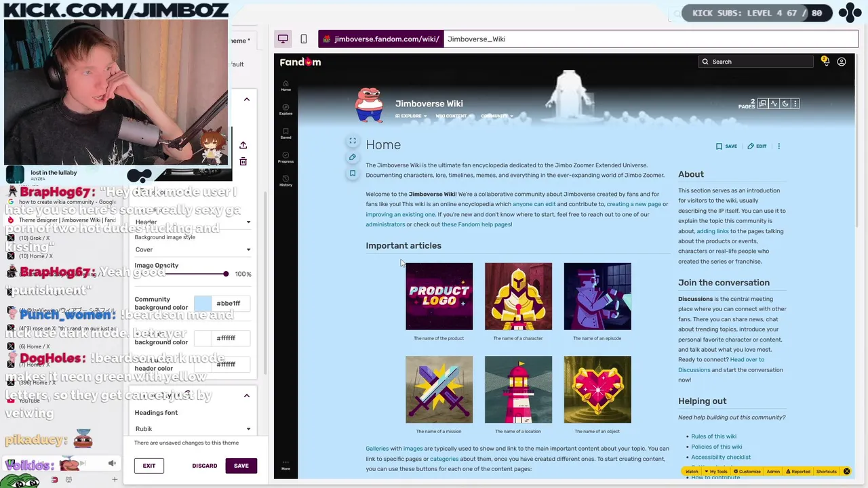Toggle dark theme moon icon
868x488 pixels.
(x=785, y=104)
